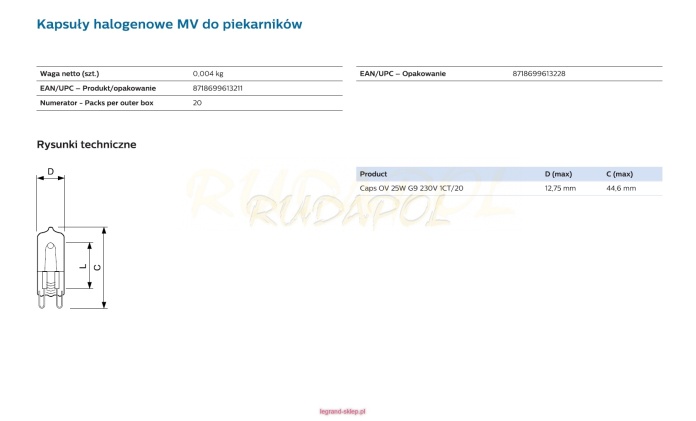
Task: Click the Product column header
Action: (x=373, y=174)
